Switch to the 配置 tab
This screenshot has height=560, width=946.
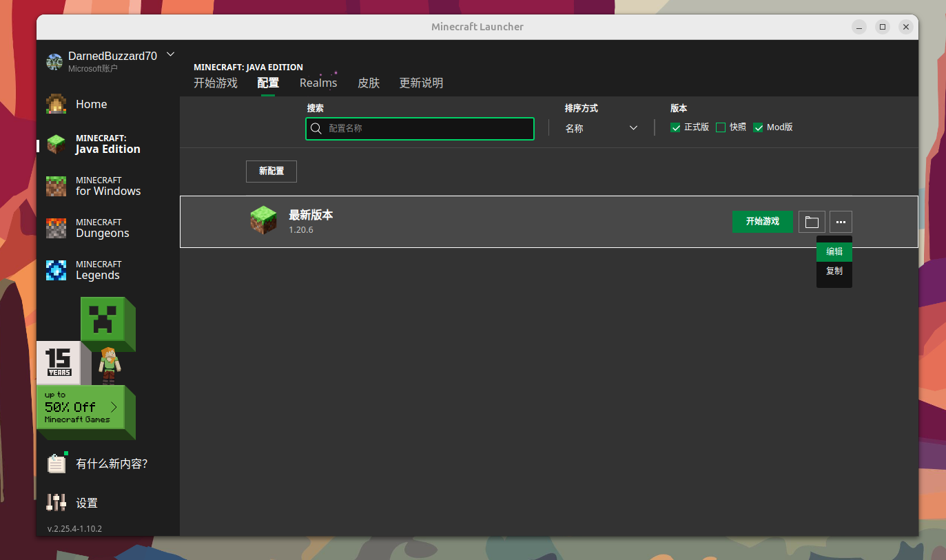(x=268, y=83)
